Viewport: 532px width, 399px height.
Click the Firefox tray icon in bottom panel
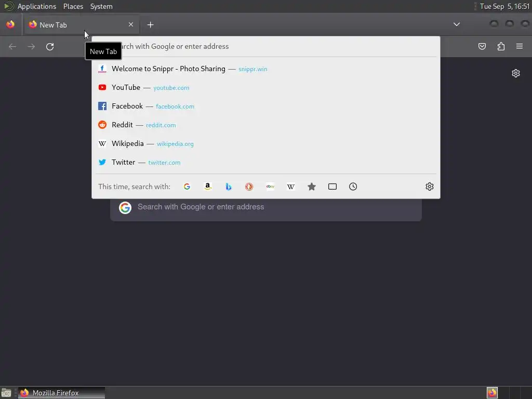492,393
